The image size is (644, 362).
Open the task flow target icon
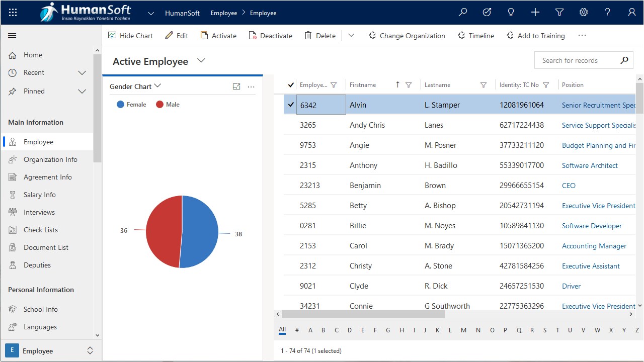(487, 13)
